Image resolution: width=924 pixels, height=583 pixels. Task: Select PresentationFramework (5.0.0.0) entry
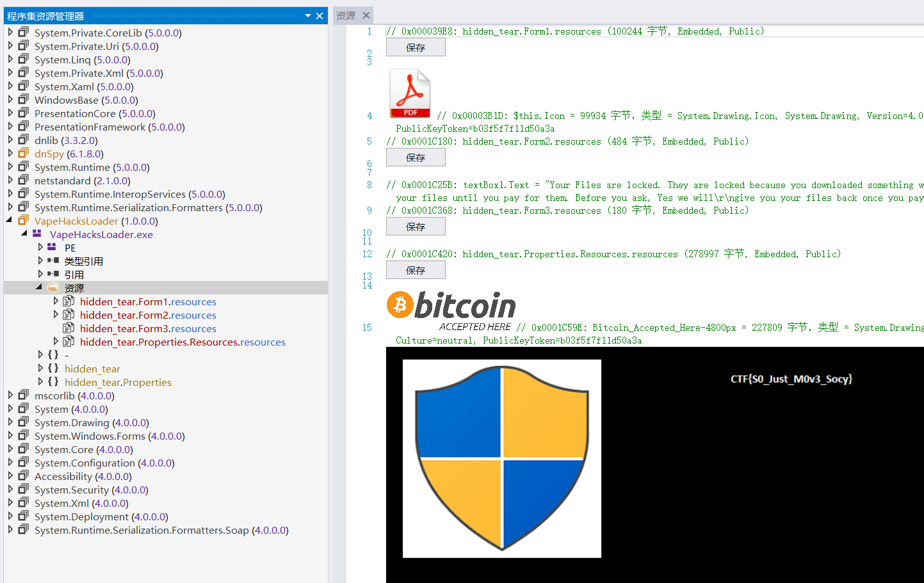click(x=109, y=127)
